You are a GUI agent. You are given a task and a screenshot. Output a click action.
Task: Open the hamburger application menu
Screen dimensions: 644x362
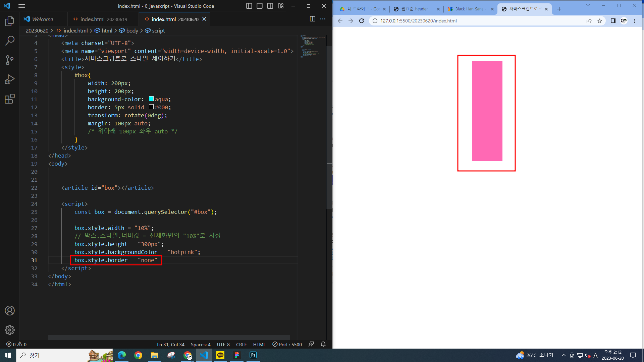pyautogui.click(x=22, y=6)
